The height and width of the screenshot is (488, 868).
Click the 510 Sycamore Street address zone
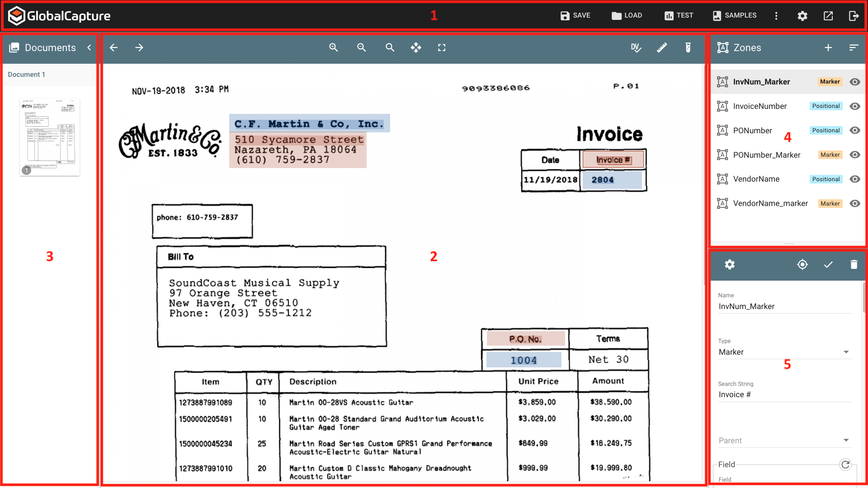coord(298,150)
